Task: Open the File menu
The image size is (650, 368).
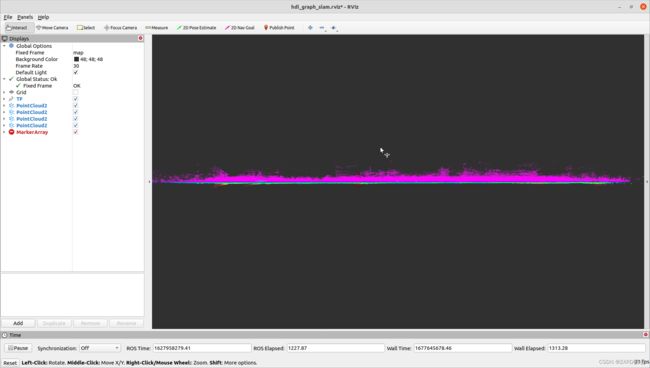Action: coord(8,17)
